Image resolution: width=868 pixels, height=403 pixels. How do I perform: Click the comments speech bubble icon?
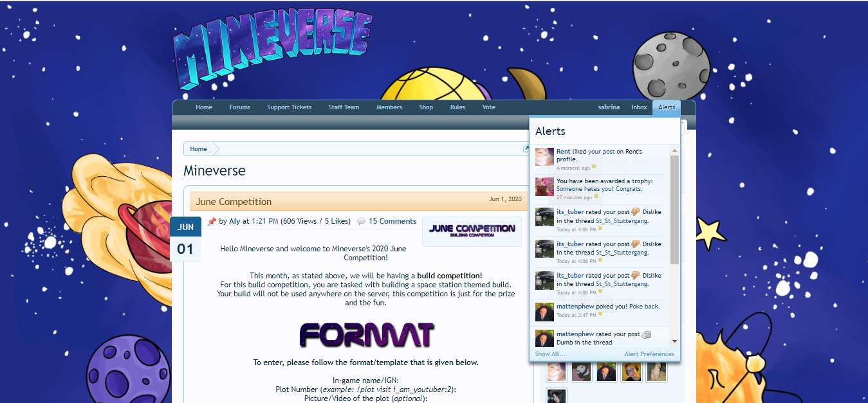coord(362,222)
